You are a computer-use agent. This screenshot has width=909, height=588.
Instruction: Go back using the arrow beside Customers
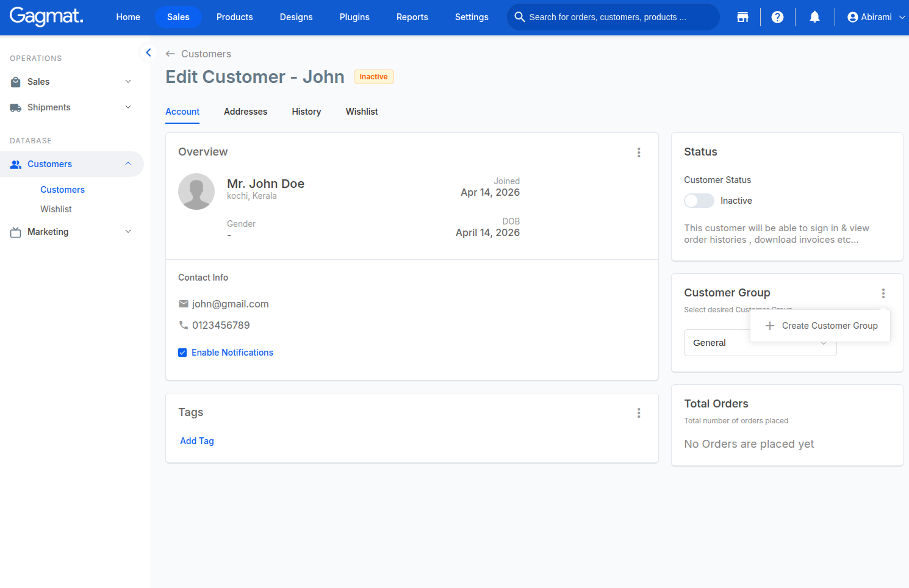(x=170, y=54)
